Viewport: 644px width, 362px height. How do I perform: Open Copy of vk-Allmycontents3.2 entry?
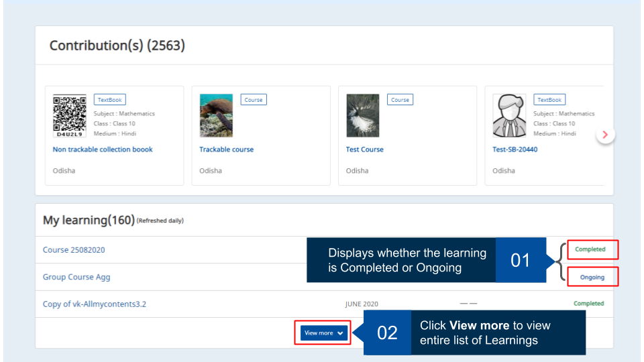click(95, 304)
